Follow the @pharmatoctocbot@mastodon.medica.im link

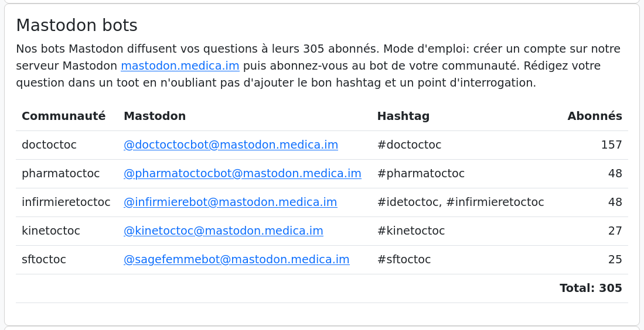click(242, 173)
